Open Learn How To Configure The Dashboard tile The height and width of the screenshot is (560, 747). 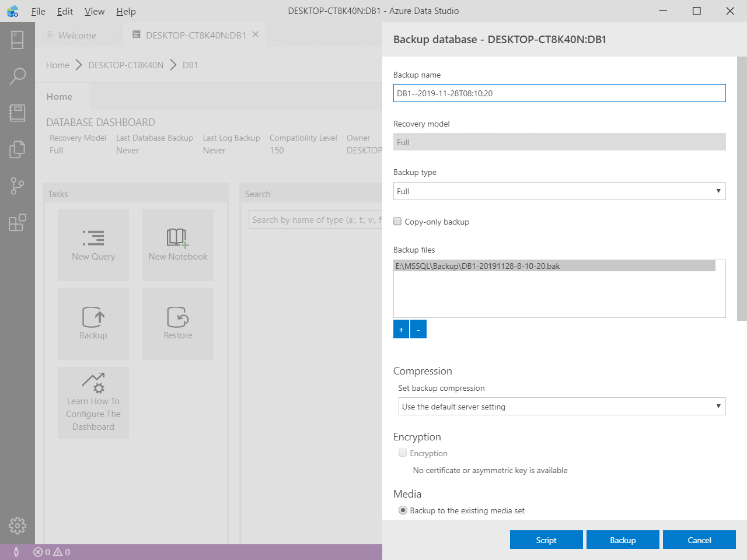click(x=93, y=402)
